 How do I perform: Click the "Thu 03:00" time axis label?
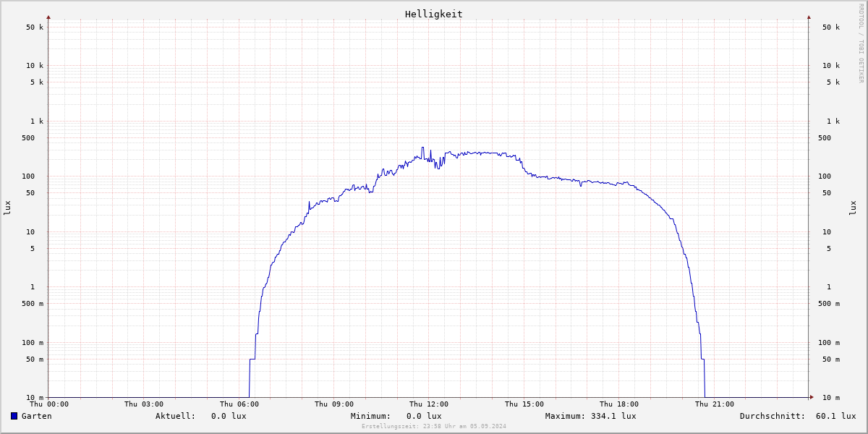click(144, 404)
